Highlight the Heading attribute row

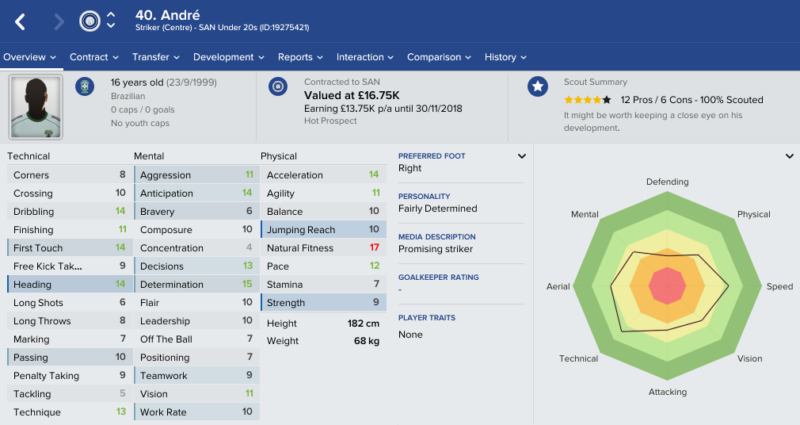(x=67, y=284)
